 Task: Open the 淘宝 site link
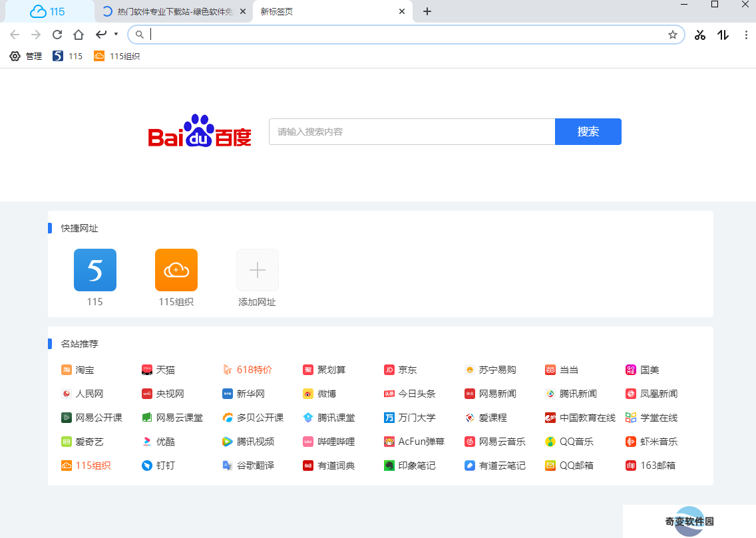[x=78, y=370]
